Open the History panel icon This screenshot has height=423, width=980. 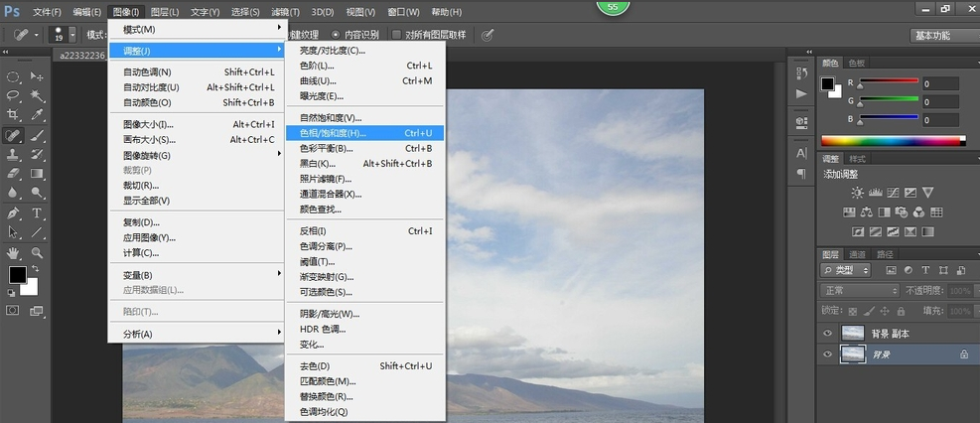(x=801, y=72)
